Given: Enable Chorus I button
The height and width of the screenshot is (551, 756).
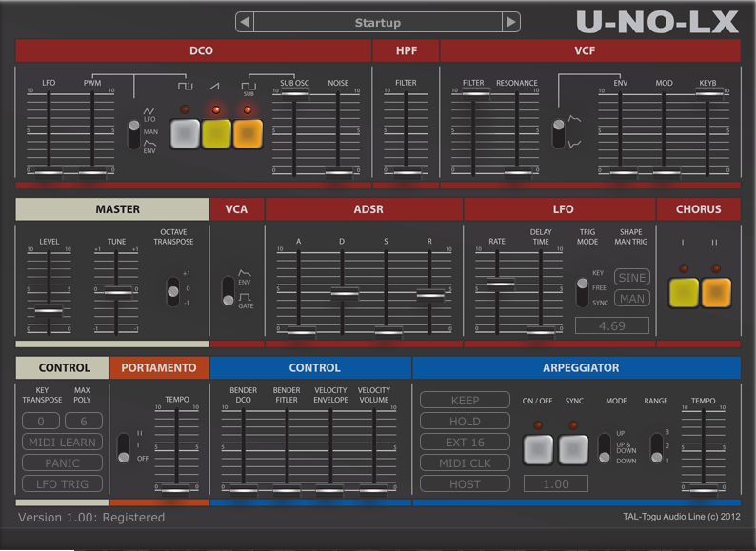Looking at the screenshot, I should 684,293.
